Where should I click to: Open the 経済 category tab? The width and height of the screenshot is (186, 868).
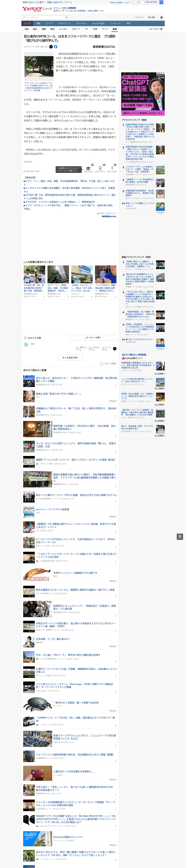coord(52,29)
